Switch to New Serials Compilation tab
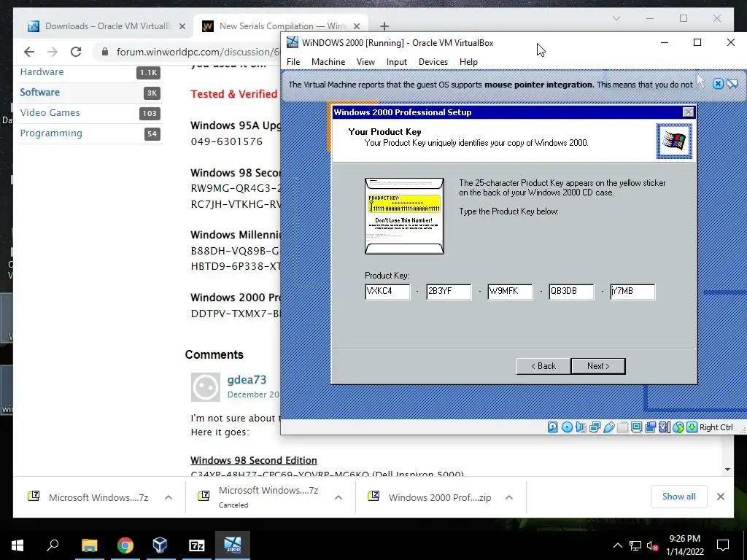Image resolution: width=747 pixels, height=560 pixels. (279, 26)
